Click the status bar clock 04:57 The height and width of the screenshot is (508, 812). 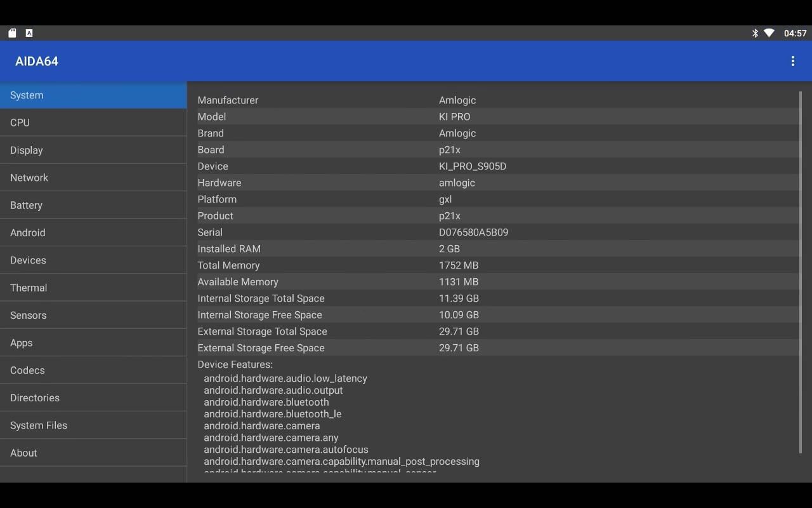[x=795, y=33]
